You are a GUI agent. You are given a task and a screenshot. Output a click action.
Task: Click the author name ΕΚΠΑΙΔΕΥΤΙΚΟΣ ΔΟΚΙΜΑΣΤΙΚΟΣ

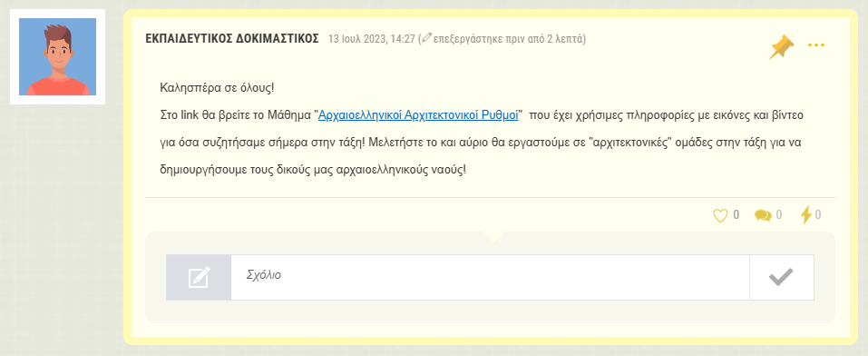pyautogui.click(x=232, y=38)
